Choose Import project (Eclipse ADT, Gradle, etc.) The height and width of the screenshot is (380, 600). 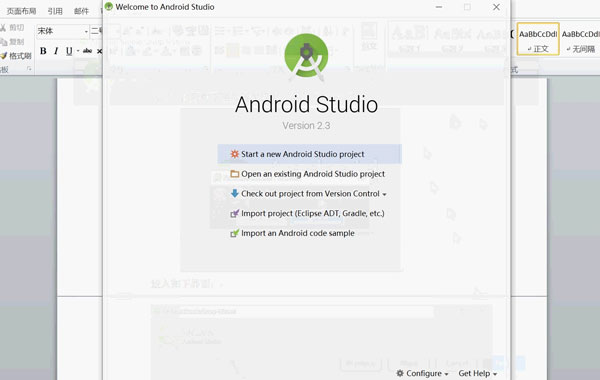[x=307, y=213]
